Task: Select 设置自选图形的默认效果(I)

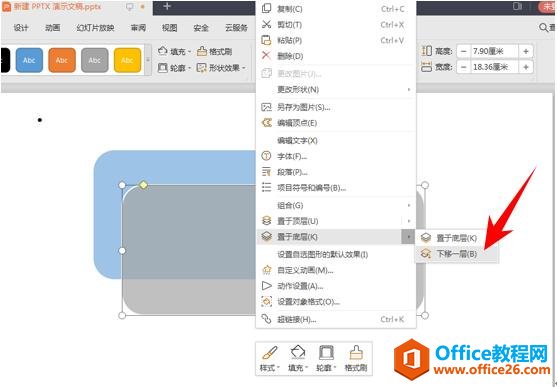Action: click(x=336, y=254)
